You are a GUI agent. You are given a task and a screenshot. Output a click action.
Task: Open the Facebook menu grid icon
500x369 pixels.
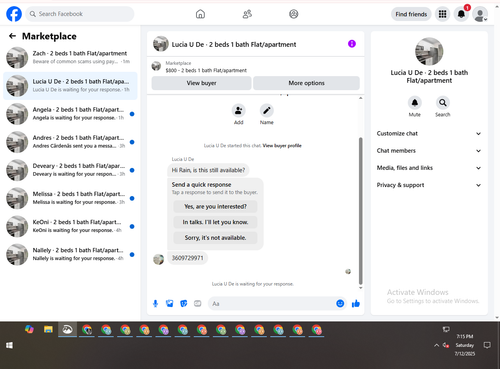(x=442, y=14)
